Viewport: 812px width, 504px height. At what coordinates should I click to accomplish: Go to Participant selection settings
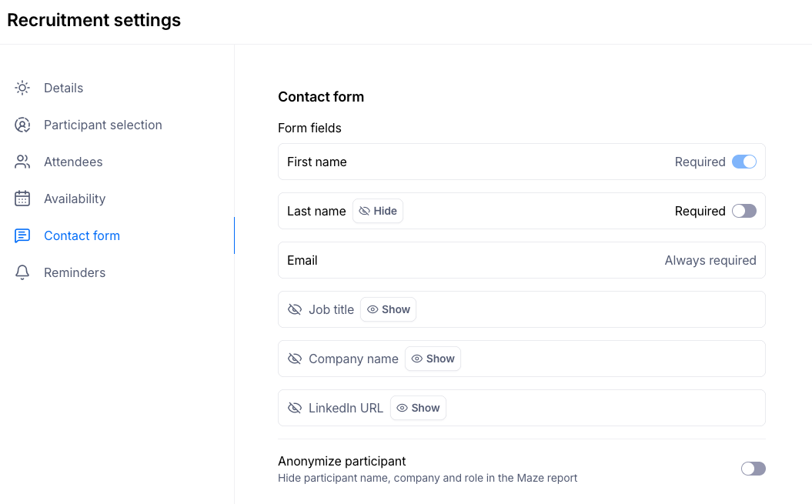[x=103, y=125]
